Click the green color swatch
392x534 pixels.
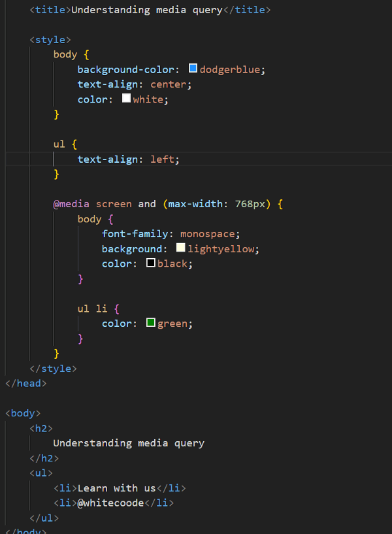click(150, 323)
